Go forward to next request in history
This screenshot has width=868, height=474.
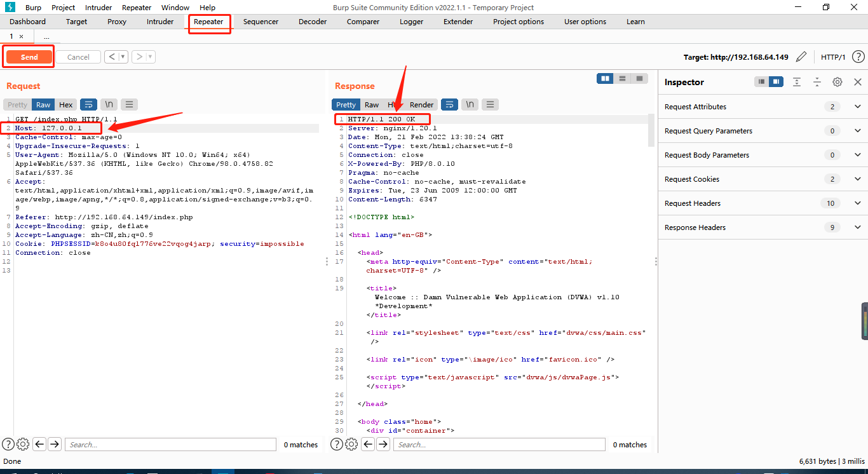click(x=139, y=57)
